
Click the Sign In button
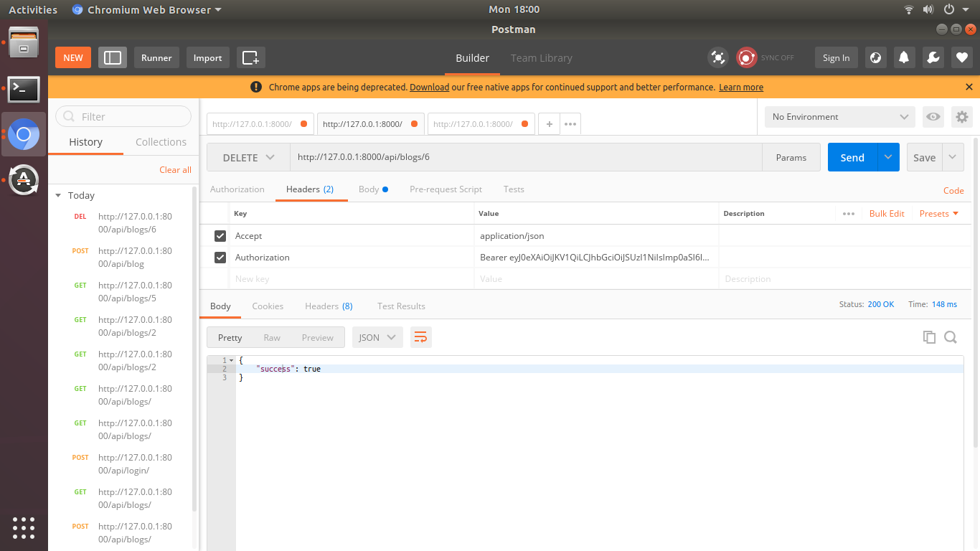point(836,58)
